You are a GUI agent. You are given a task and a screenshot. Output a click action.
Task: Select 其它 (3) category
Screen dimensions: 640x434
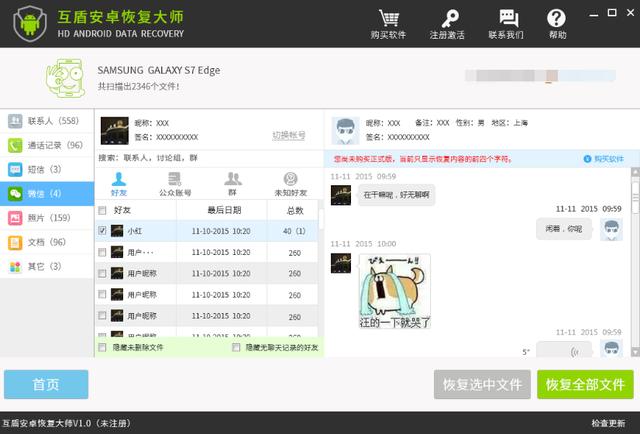tap(47, 266)
